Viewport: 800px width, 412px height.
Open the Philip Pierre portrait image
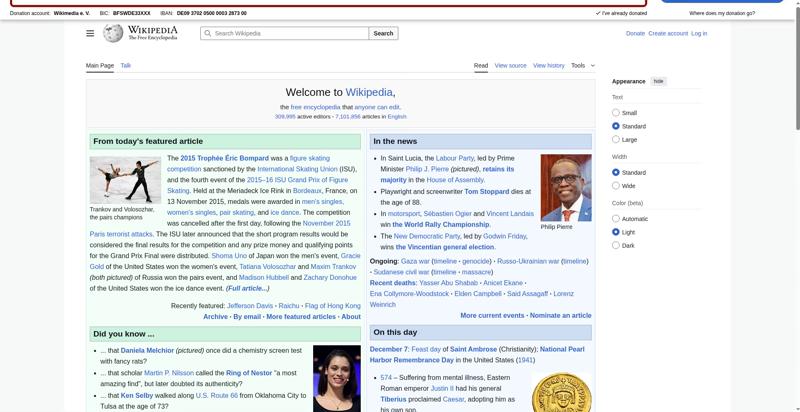click(565, 187)
